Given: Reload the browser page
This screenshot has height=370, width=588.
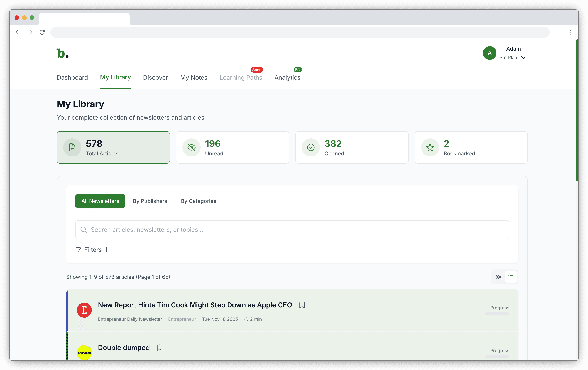Looking at the screenshot, I should pyautogui.click(x=42, y=32).
